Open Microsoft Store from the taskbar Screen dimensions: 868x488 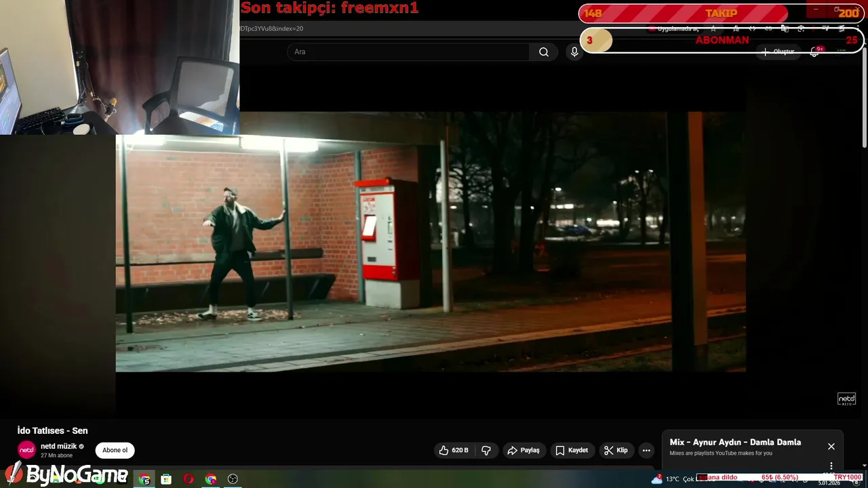click(166, 479)
